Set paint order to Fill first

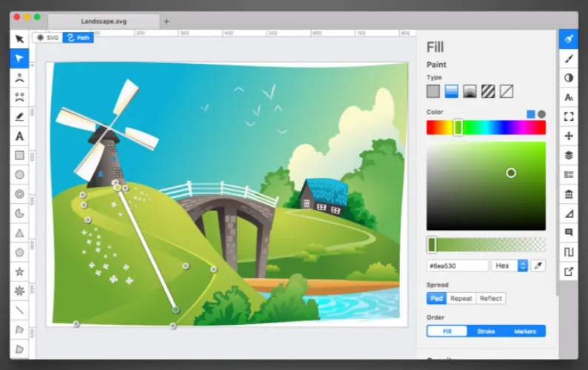pyautogui.click(x=447, y=331)
